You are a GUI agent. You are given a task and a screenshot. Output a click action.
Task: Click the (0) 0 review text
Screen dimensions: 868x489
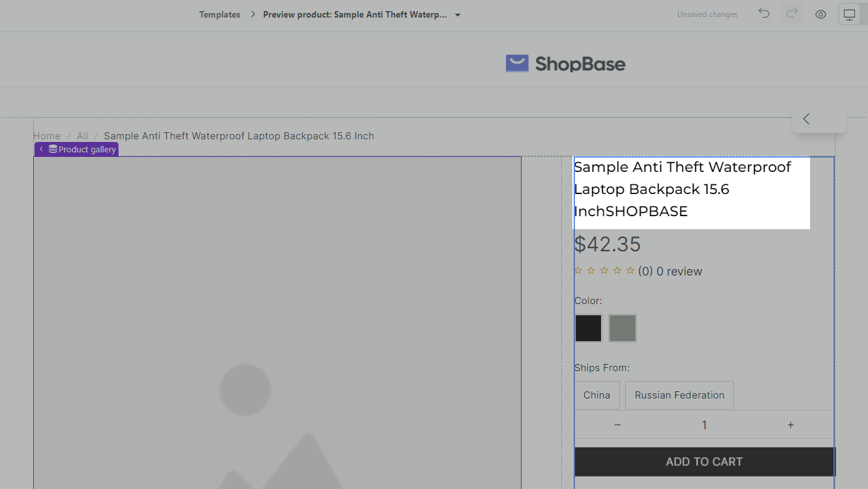(x=670, y=272)
